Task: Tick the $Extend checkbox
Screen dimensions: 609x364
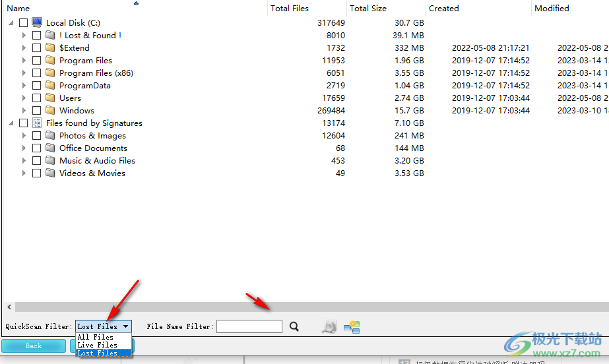Action: (36, 48)
